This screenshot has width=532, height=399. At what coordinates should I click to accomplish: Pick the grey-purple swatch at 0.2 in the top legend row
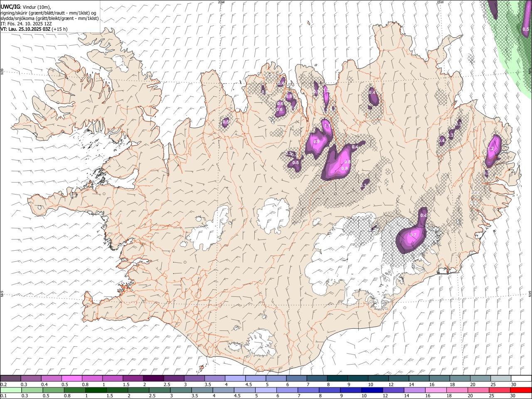[10, 378]
